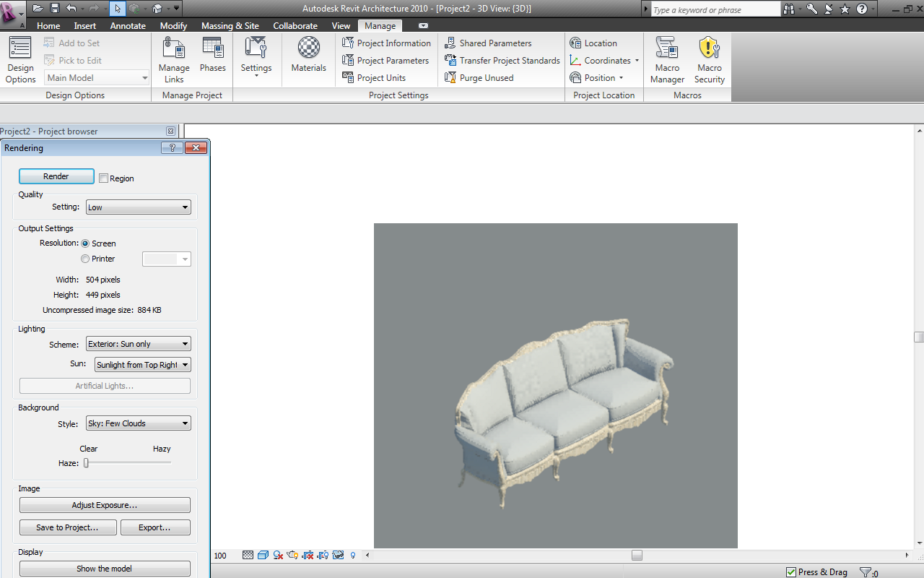
Task: Select the Screen resolution option
Action: coord(86,243)
